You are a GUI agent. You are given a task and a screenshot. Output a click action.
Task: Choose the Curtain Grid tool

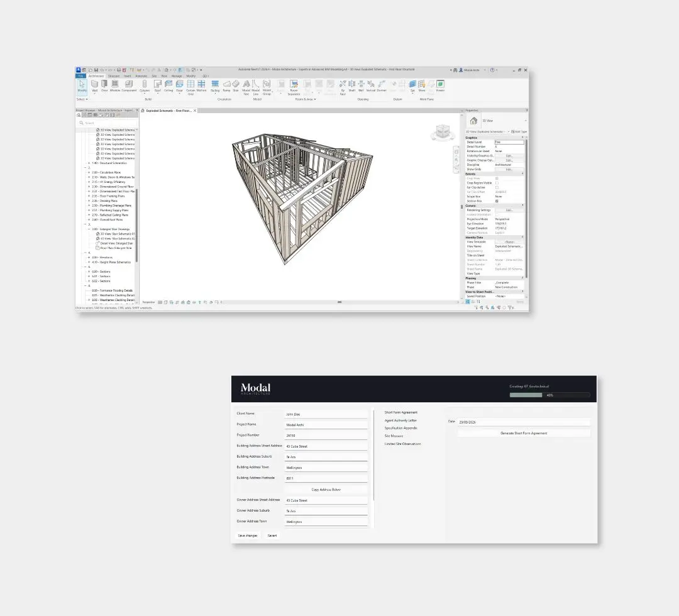[190, 87]
